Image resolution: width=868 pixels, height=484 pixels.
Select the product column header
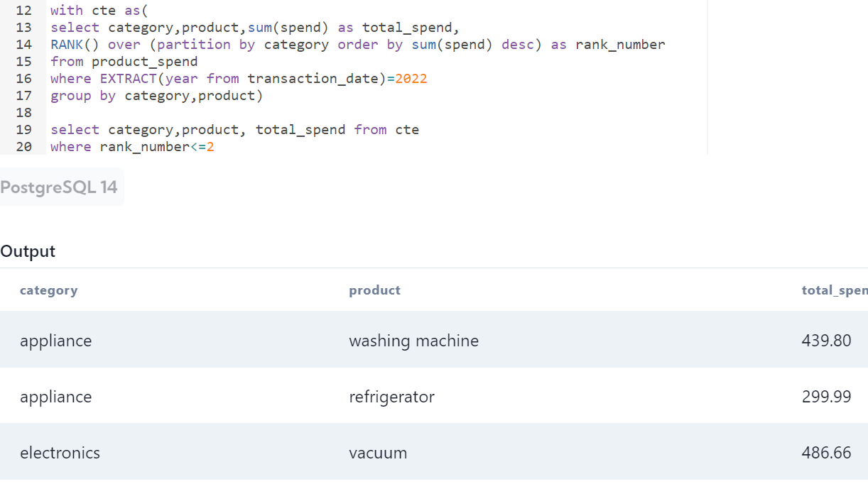tap(374, 290)
